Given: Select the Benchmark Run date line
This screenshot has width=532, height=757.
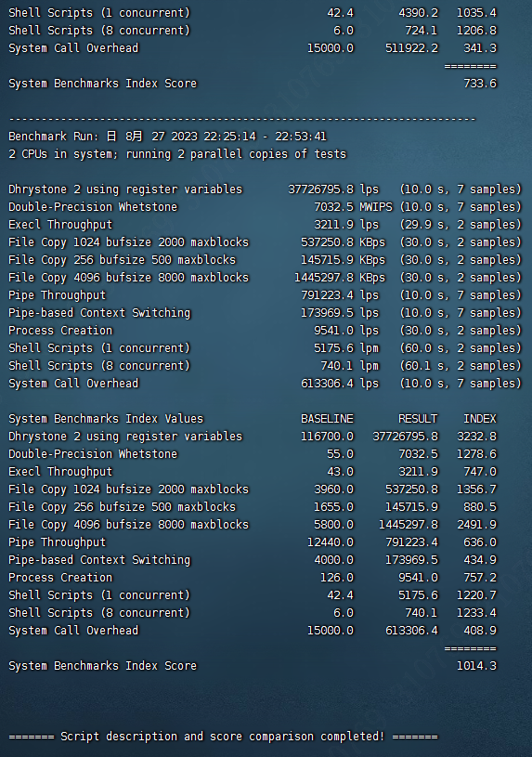Looking at the screenshot, I should point(167,137).
